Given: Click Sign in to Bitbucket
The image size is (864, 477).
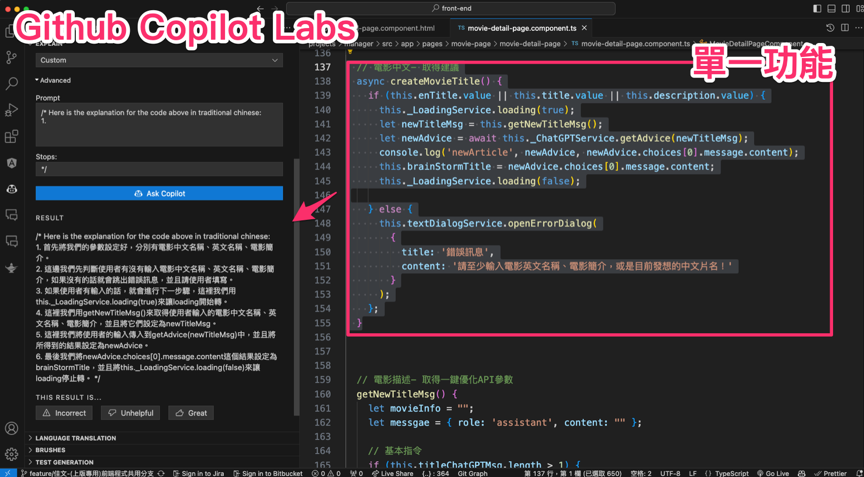Looking at the screenshot, I should click(x=268, y=473).
